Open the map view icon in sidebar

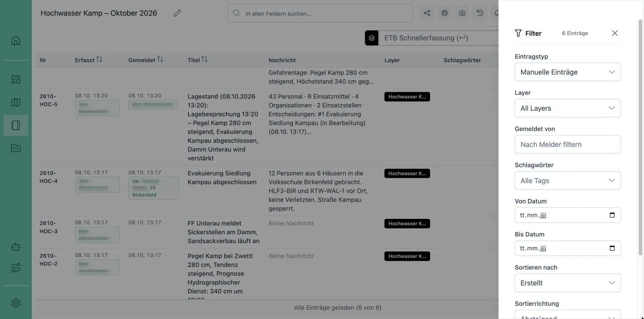(16, 102)
